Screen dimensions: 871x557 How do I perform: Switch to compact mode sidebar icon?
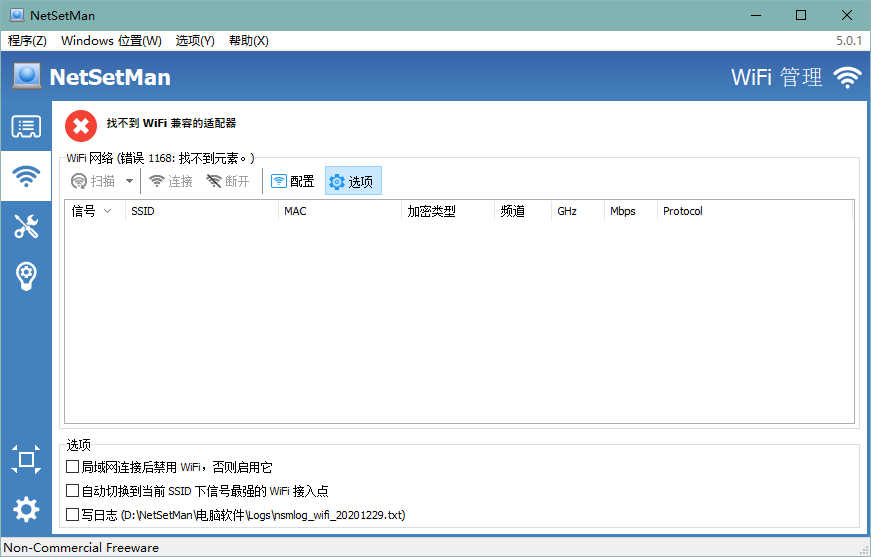pos(26,459)
